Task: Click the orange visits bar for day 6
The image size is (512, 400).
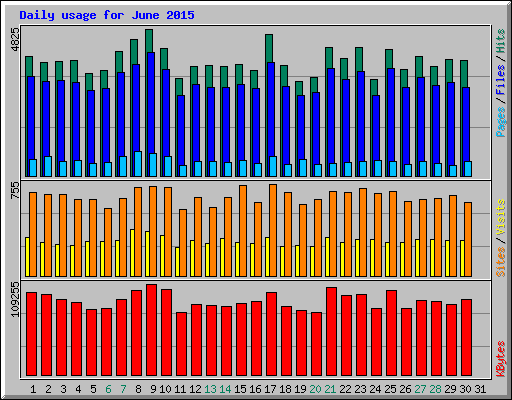Action: coord(108,242)
